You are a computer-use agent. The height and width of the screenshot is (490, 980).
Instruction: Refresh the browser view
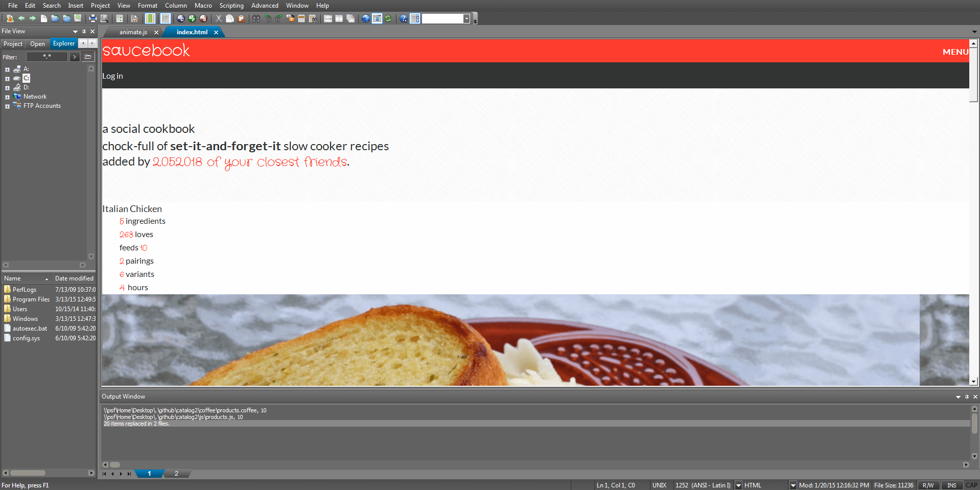pyautogui.click(x=388, y=18)
